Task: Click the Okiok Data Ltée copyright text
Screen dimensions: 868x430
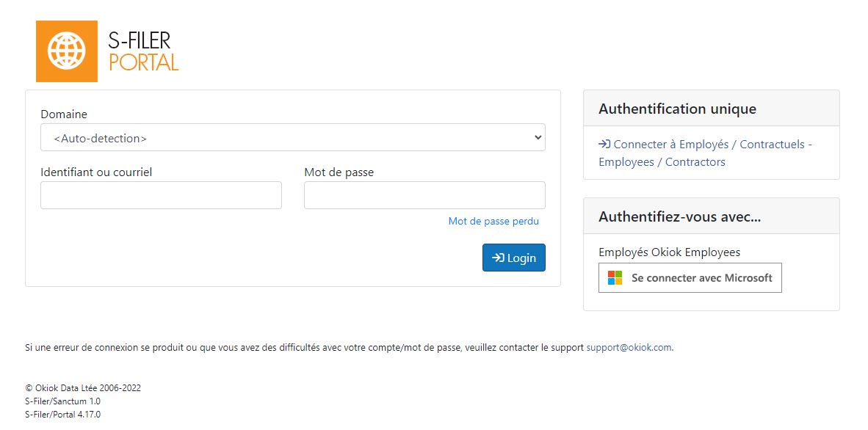Action: pos(83,388)
